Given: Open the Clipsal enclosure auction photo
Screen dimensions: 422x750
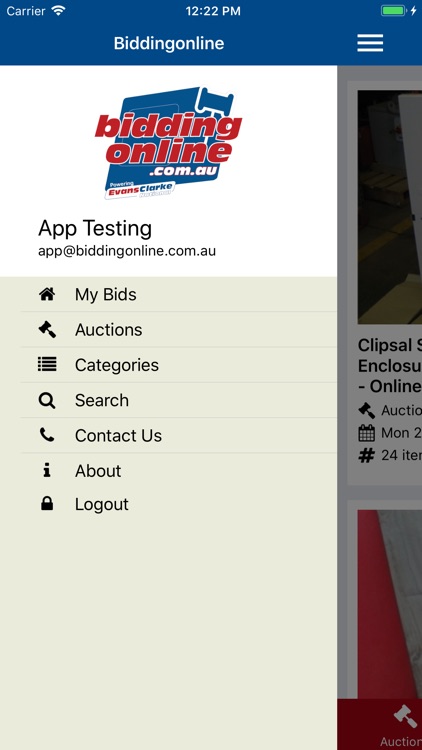Looking at the screenshot, I should 390,207.
